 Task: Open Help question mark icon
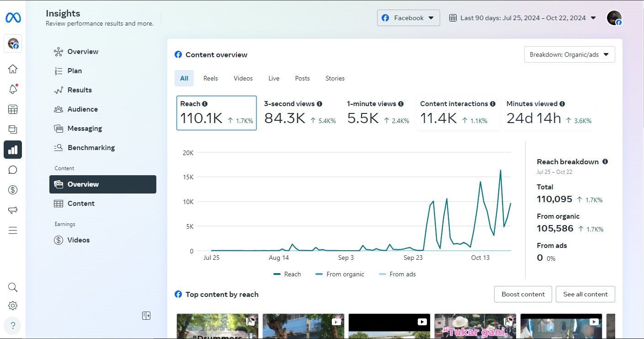coord(13,326)
